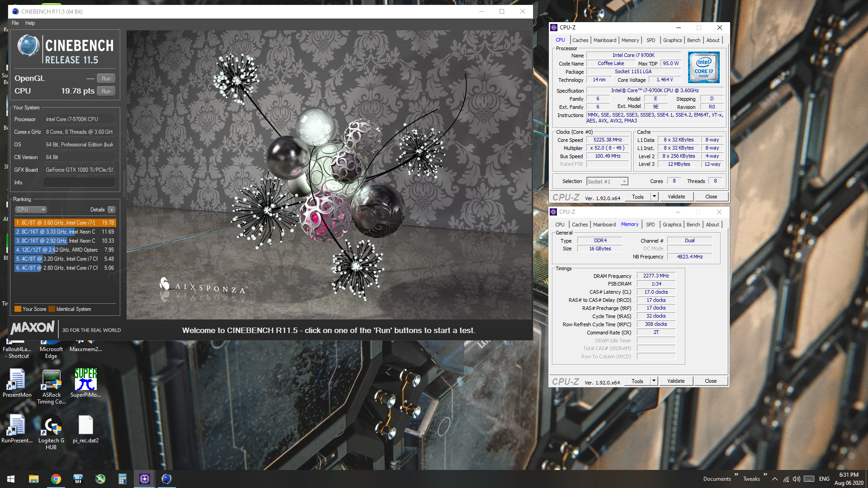Viewport: 868px width, 488px height.
Task: Open Graphics tab in top CPU-Z
Action: pyautogui.click(x=672, y=40)
